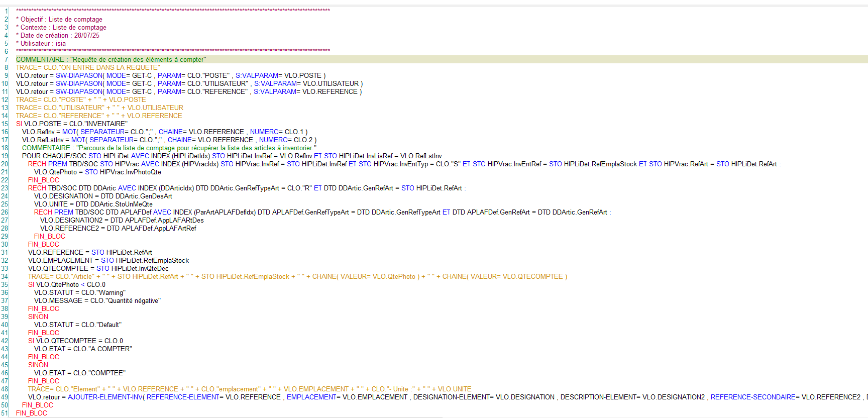Click the 'Date de création : 28/07/25' line
The width and height of the screenshot is (868, 418).
58,35
